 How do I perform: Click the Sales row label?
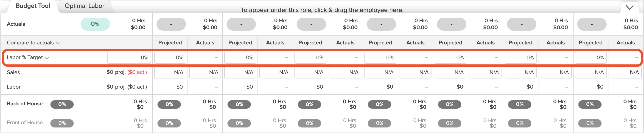[x=13, y=72]
